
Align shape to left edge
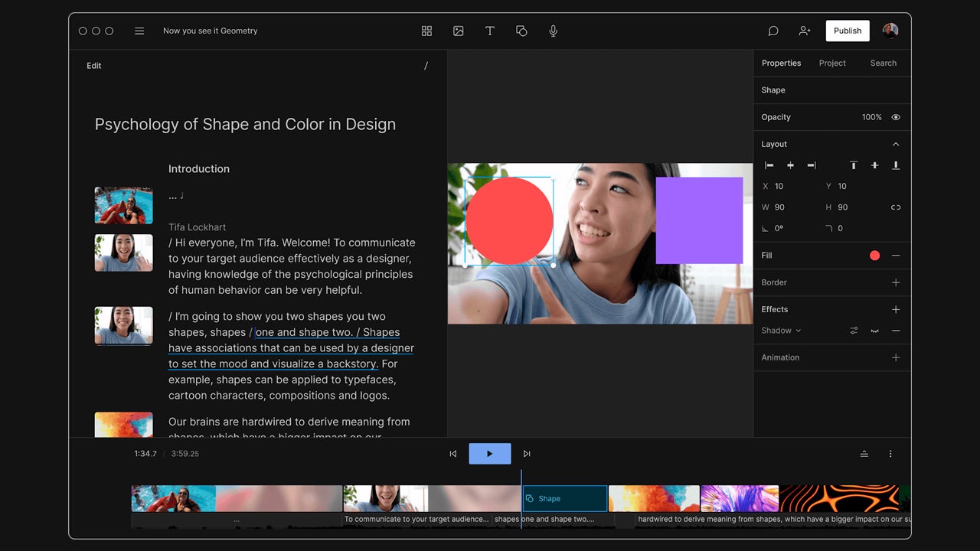pos(769,165)
